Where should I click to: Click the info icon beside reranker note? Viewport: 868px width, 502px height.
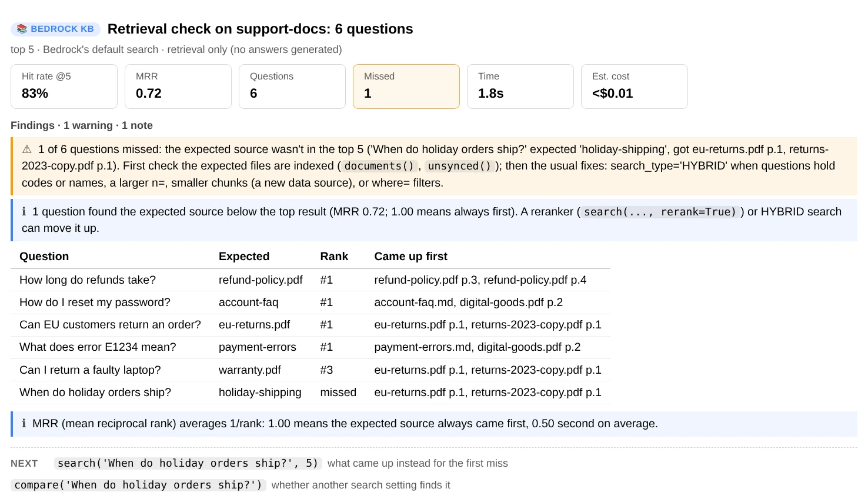click(24, 212)
